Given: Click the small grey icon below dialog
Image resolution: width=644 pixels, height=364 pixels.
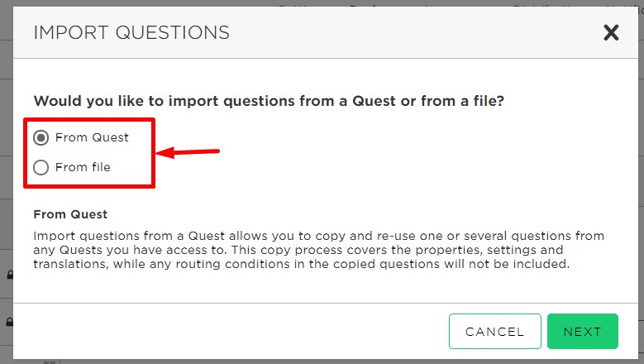Looking at the screenshot, I should pos(50,362).
